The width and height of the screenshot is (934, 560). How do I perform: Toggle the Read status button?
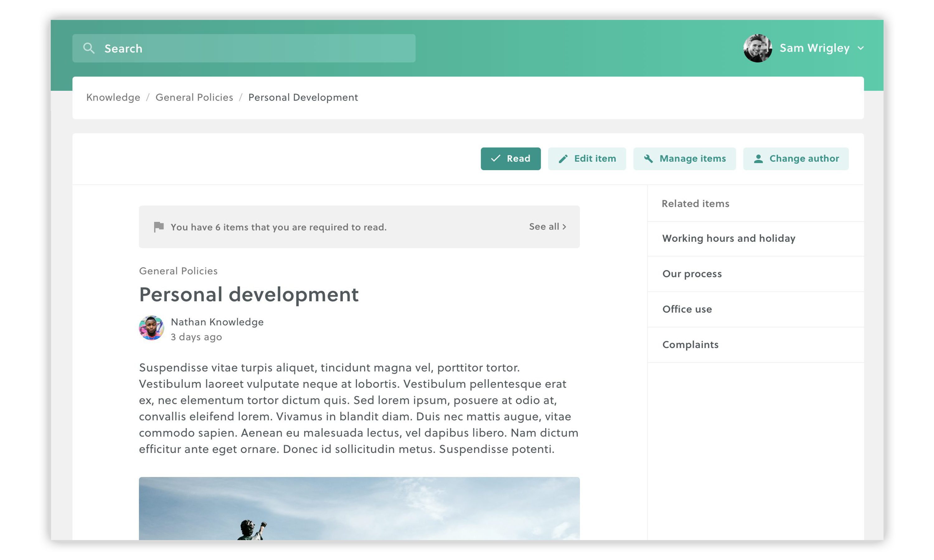[x=510, y=159]
